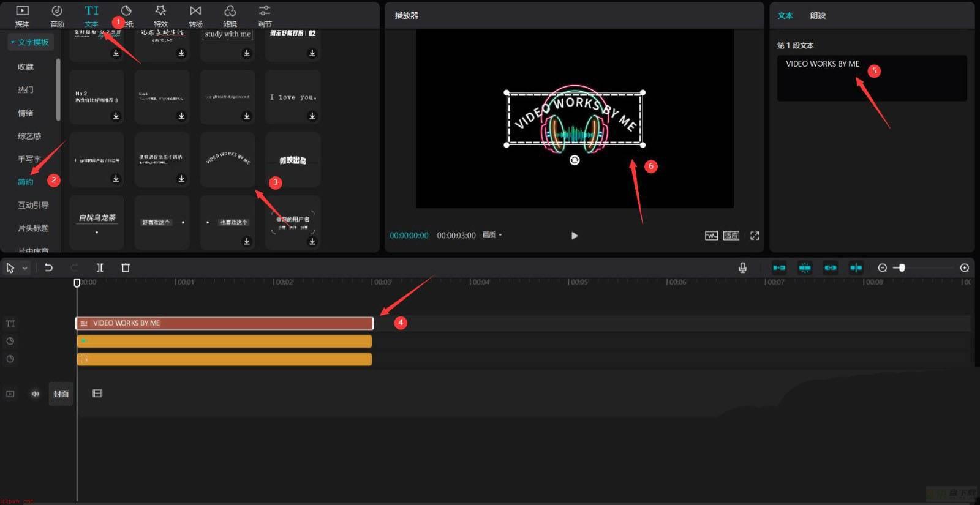Image resolution: width=980 pixels, height=505 pixels.
Task: Select the second orange effect clip
Action: click(224, 359)
